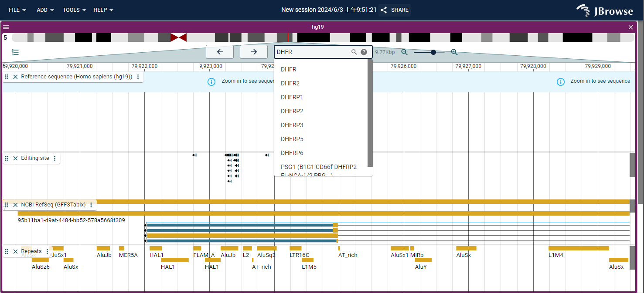Click the Editing site track scrollbar
This screenshot has width=644, height=294.
click(632, 165)
